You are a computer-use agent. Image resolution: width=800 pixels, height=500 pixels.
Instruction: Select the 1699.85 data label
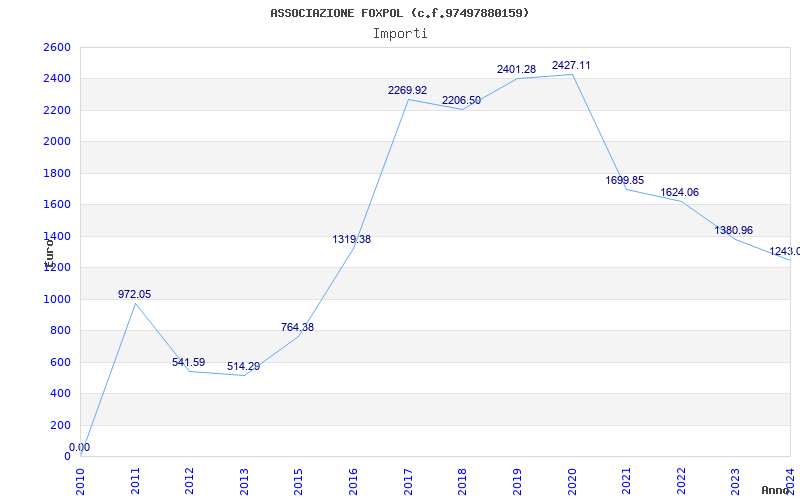click(624, 180)
